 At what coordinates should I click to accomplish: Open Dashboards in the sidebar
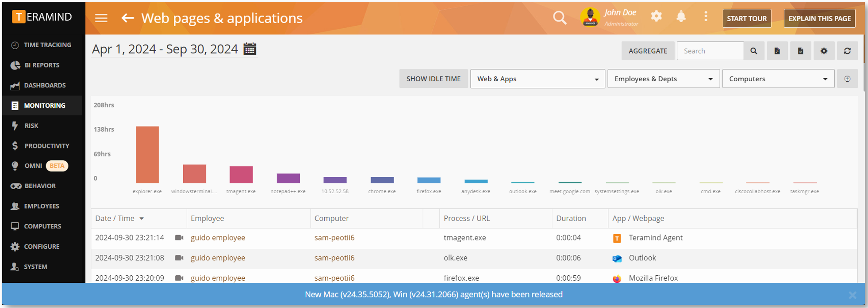click(42, 85)
